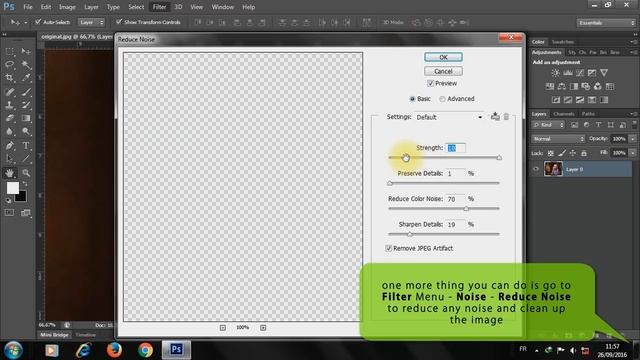Toggle Auto-Select checkbox in options bar
Screen dimensions: 640x360
click(x=38, y=22)
